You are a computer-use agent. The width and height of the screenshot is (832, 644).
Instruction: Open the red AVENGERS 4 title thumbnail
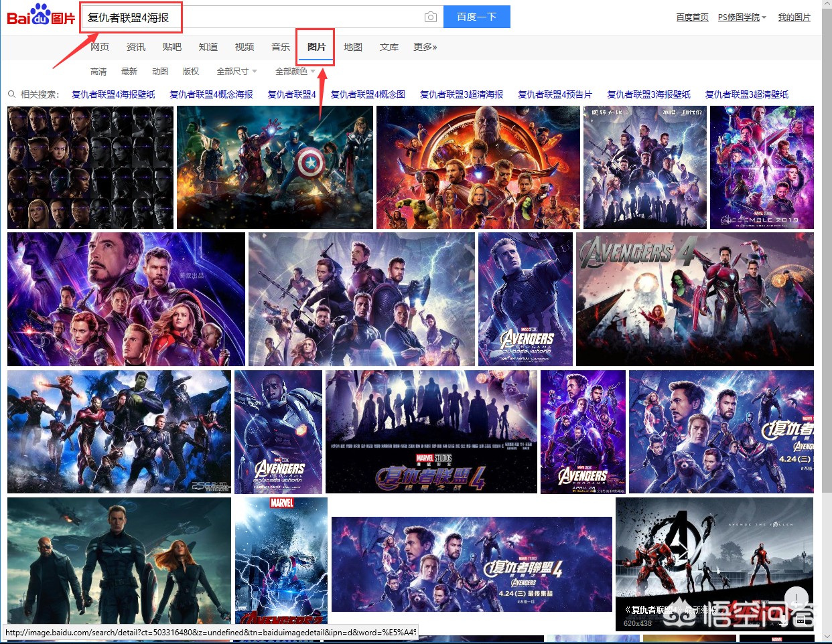pyautogui.click(x=695, y=299)
